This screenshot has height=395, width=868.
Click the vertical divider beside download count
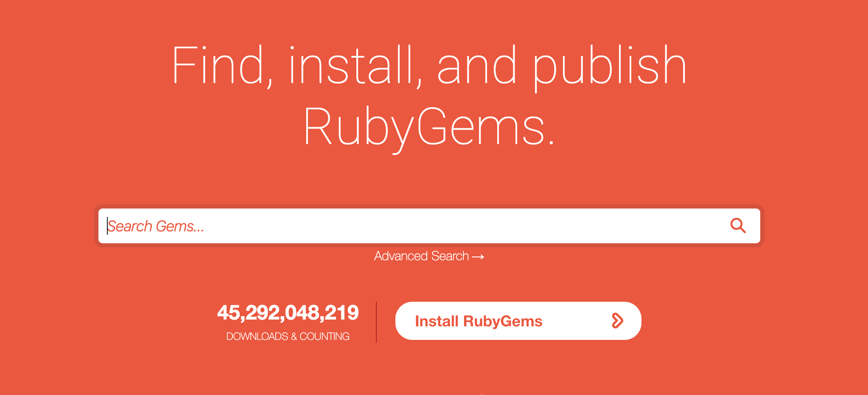click(x=376, y=322)
